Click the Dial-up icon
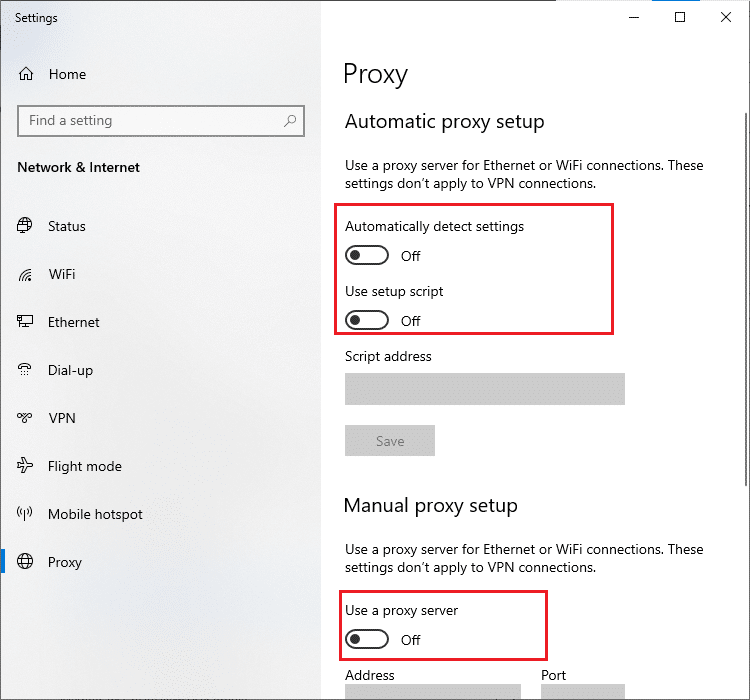 pyautogui.click(x=26, y=370)
